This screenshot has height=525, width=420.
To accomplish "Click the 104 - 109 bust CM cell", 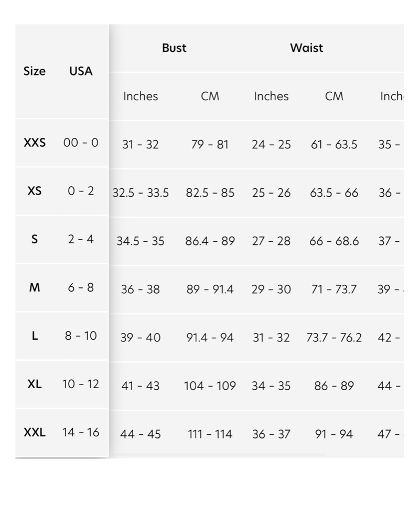I will pos(210,386).
